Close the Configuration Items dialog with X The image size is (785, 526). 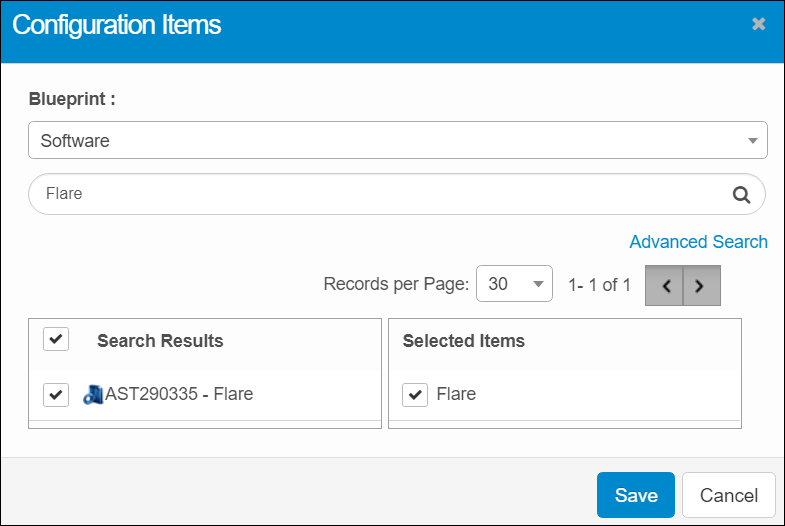(759, 24)
